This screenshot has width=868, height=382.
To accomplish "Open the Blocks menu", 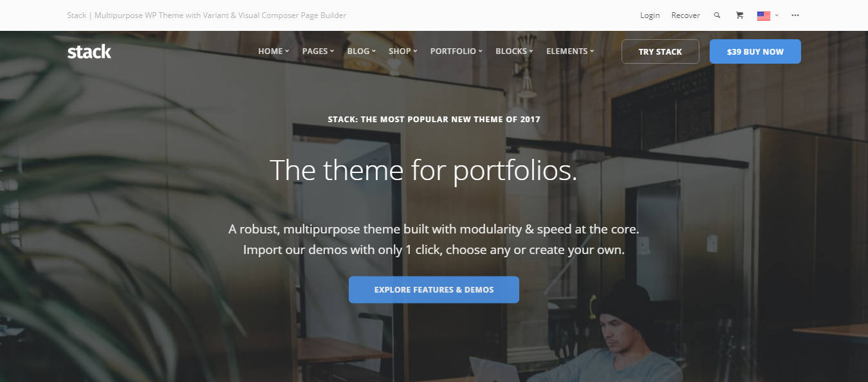I will 514,51.
